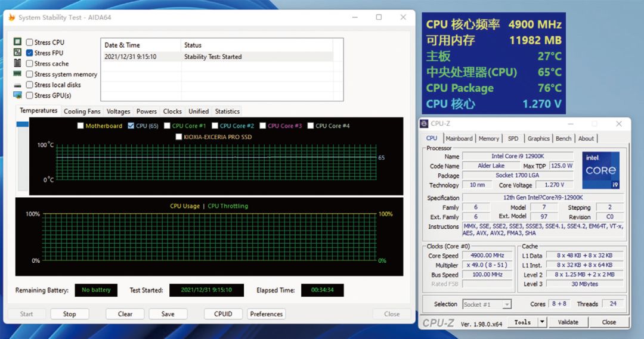This screenshot has width=644, height=339.
Task: Enable the Stress local disks checkbox
Action: tap(30, 85)
